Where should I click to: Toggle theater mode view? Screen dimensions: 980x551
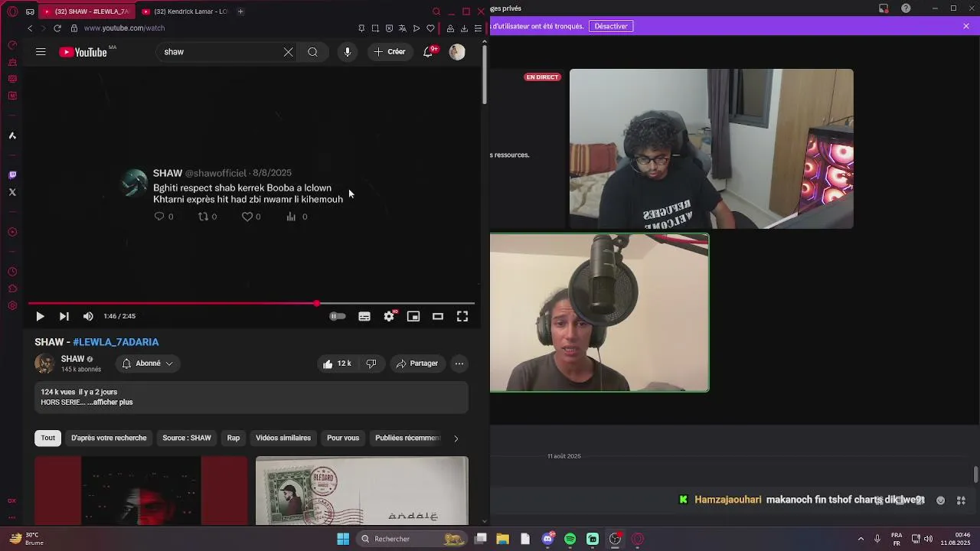(x=438, y=316)
